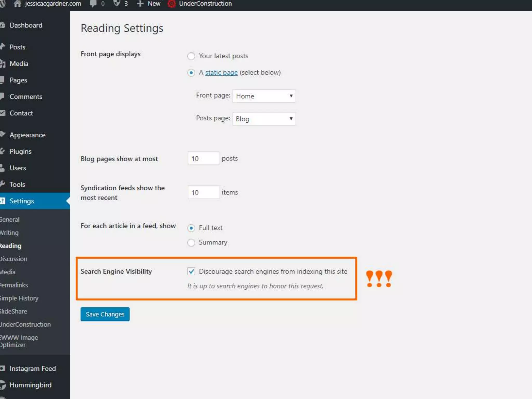Click the Instagram Feed sidebar icon
The height and width of the screenshot is (399, 532).
pyautogui.click(x=3, y=368)
